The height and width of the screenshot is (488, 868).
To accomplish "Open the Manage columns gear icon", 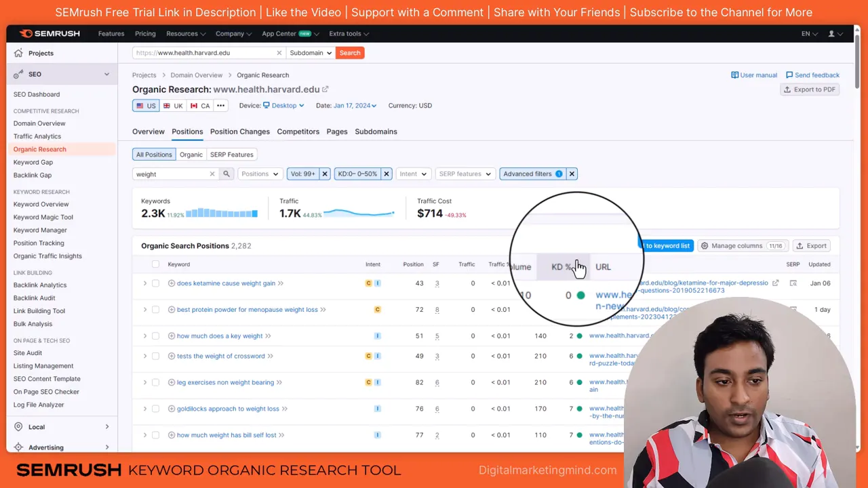I will tap(705, 245).
